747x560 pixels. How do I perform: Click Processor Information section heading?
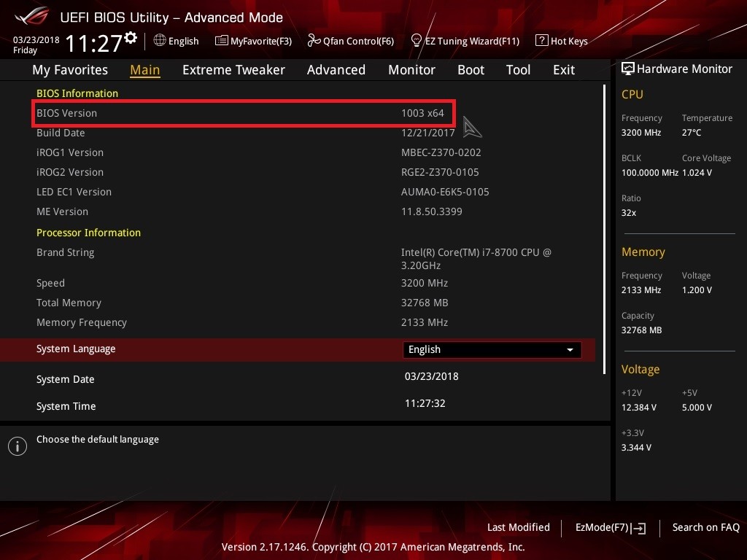pos(88,233)
